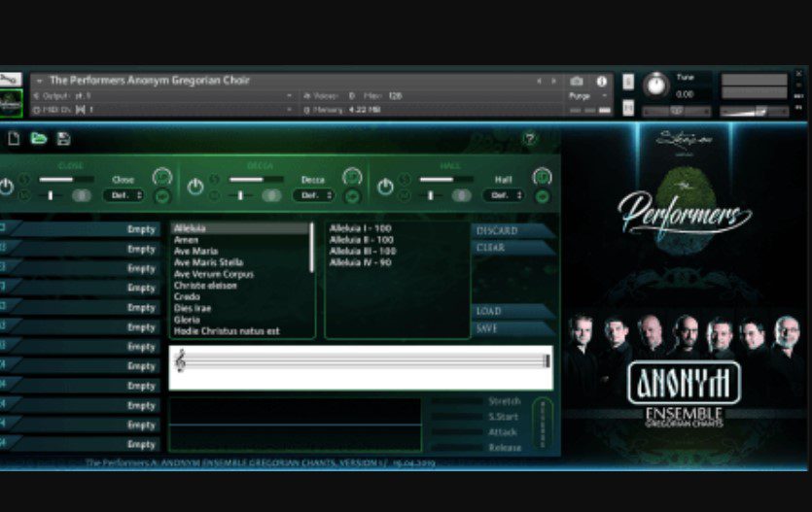Click the New document icon
The image size is (812, 512).
14,139
